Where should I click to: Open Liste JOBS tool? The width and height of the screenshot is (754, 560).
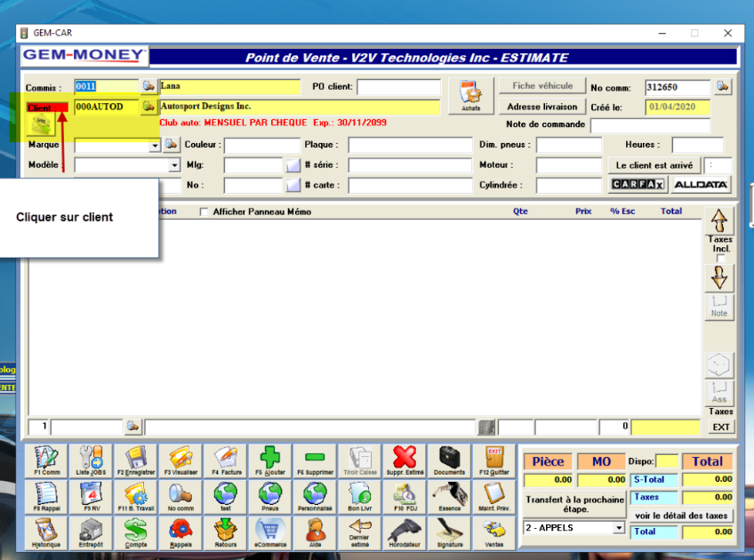pos(91,461)
